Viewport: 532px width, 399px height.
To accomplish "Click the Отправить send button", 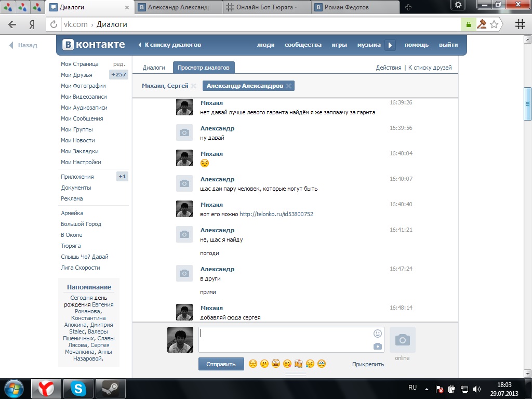I will click(221, 364).
